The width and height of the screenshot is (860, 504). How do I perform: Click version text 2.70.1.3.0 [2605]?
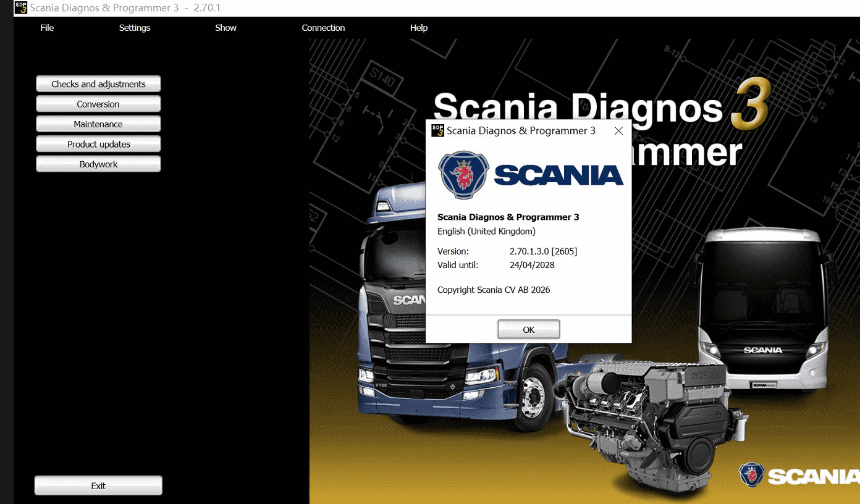[x=543, y=251]
